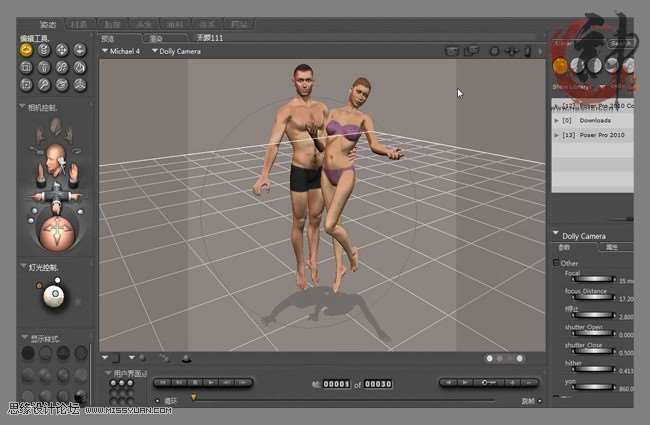Screen dimensions: 650x425
Task: Click the current frame field 00001
Action: [x=337, y=384]
